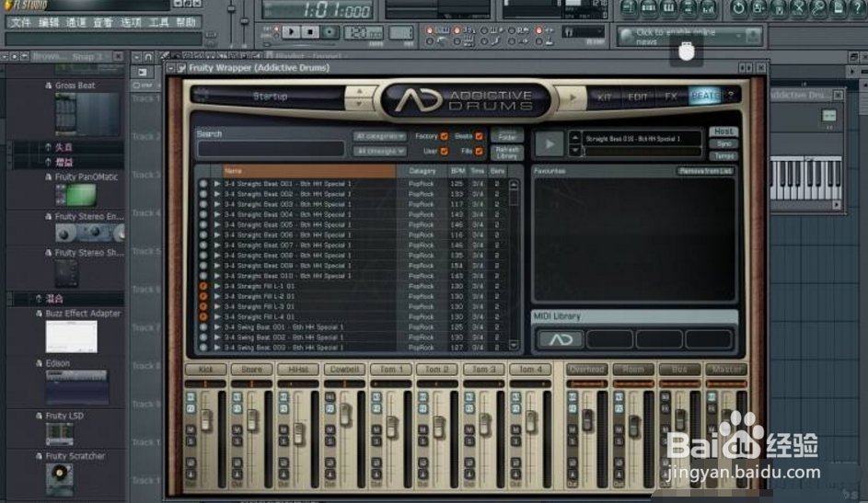Toggle the Factory filter checkbox
This screenshot has width=868, height=503.
444,136
